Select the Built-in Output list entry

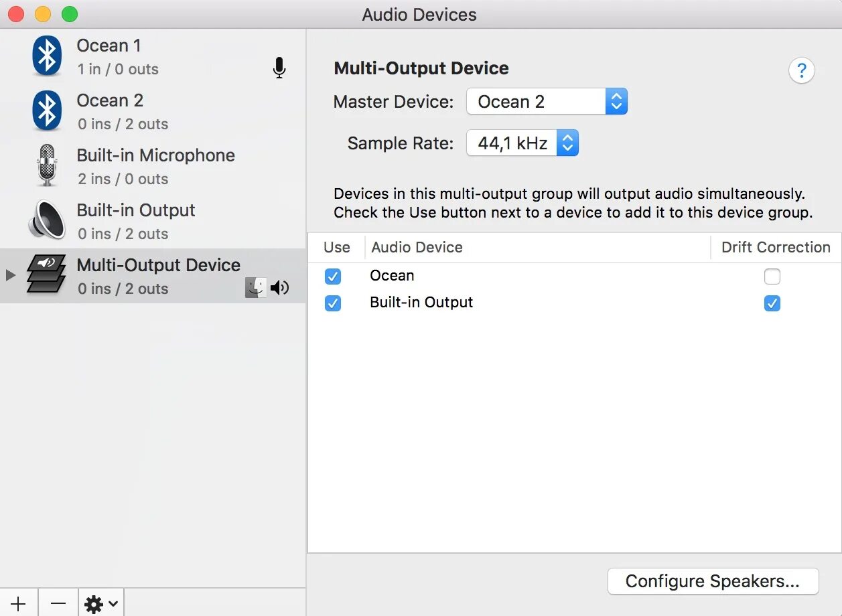tap(153, 221)
